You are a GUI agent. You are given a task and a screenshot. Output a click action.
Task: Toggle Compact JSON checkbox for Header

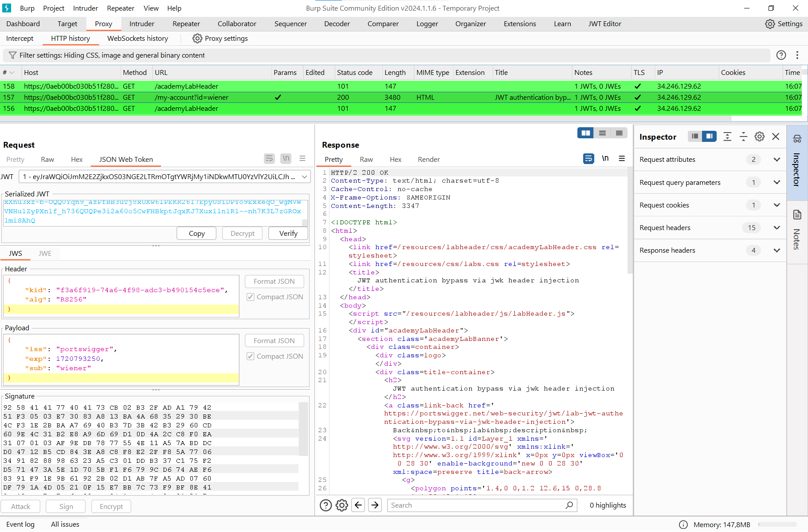click(x=251, y=297)
